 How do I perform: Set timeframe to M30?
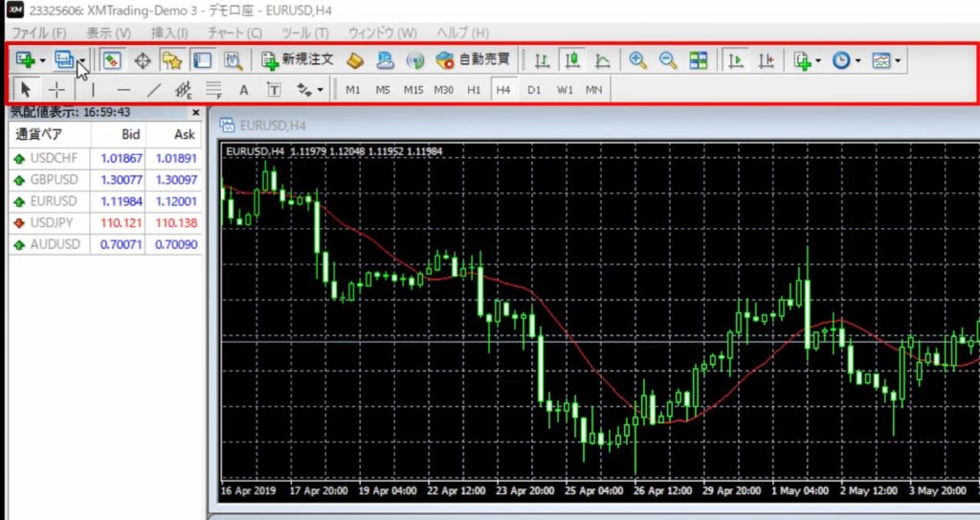click(443, 90)
